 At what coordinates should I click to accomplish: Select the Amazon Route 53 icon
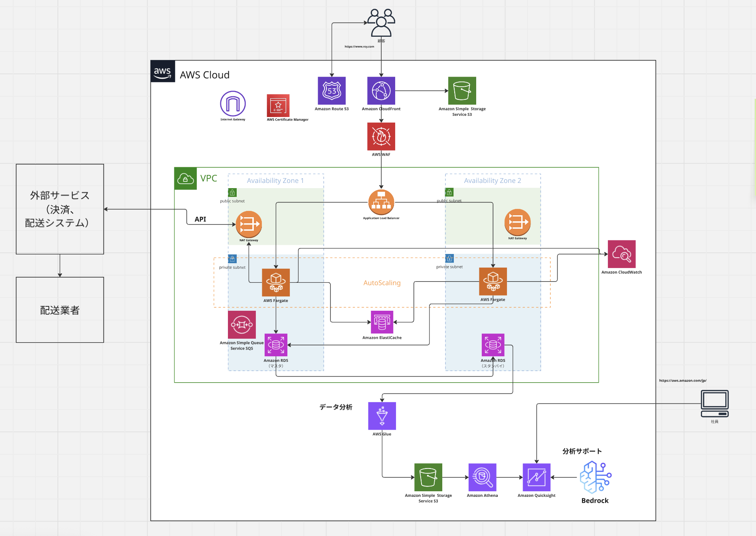click(332, 91)
